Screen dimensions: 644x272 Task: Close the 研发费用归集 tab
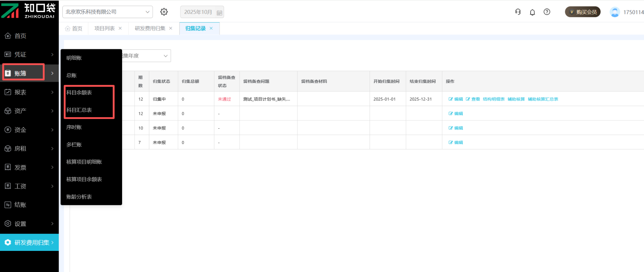171,28
